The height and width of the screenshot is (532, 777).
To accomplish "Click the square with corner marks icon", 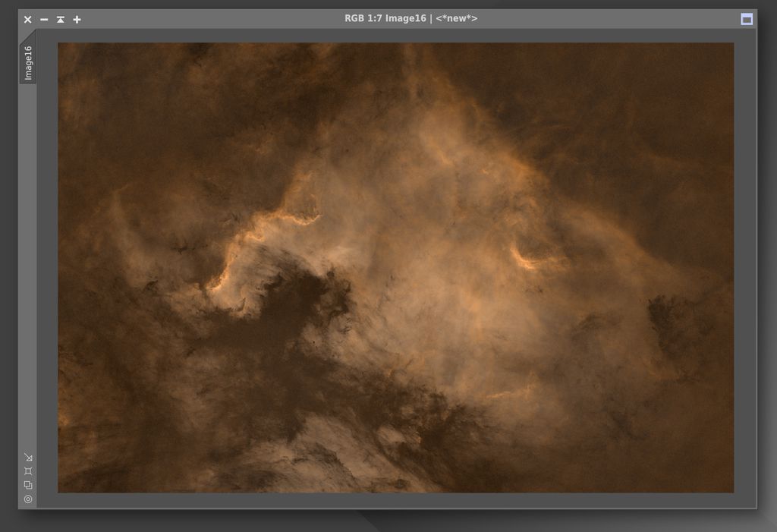I will pos(28,471).
